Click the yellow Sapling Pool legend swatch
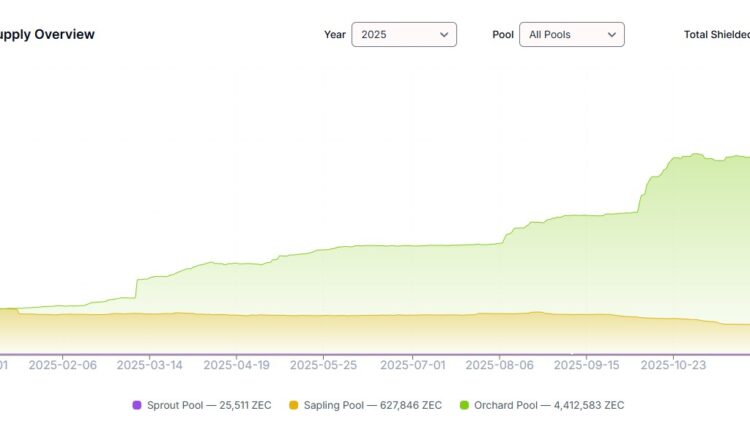Viewport: 750px width, 430px height. pyautogui.click(x=293, y=405)
